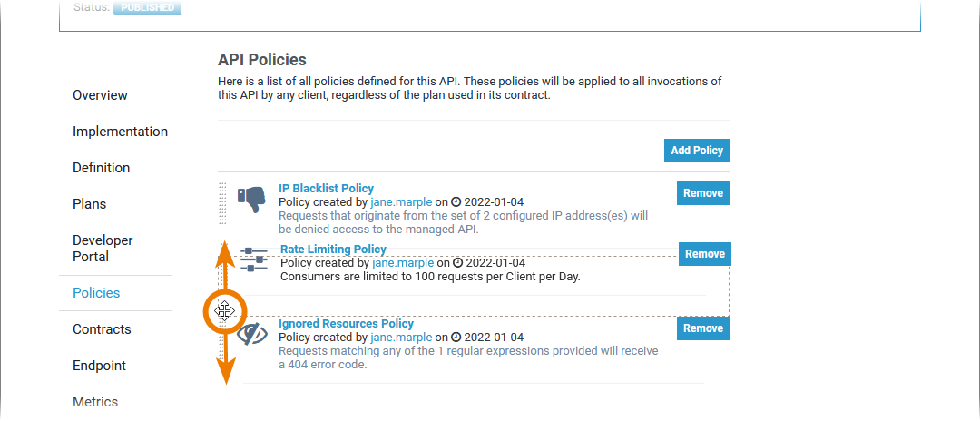
Task: Remove the IP Blacklist Policy
Action: click(702, 193)
